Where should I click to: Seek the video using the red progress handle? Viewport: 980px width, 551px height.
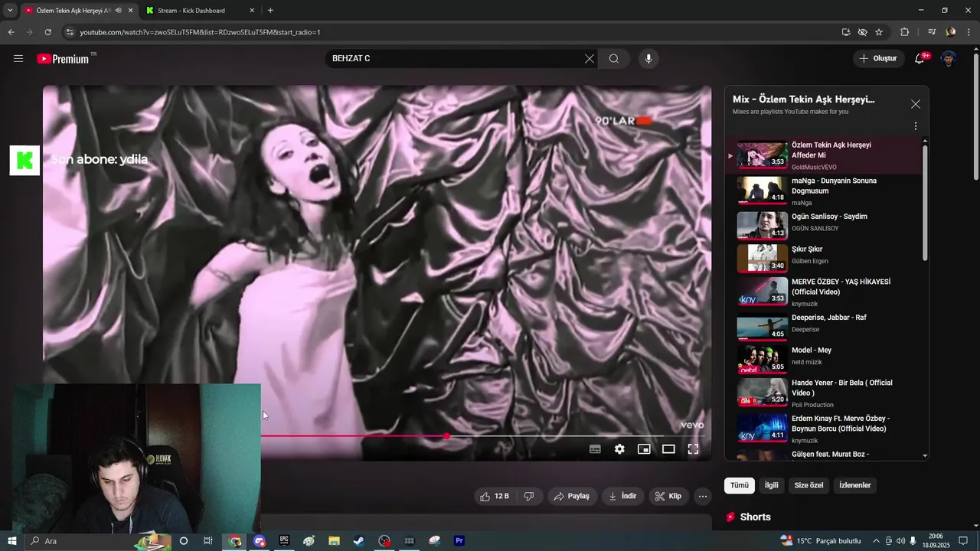pyautogui.click(x=446, y=436)
